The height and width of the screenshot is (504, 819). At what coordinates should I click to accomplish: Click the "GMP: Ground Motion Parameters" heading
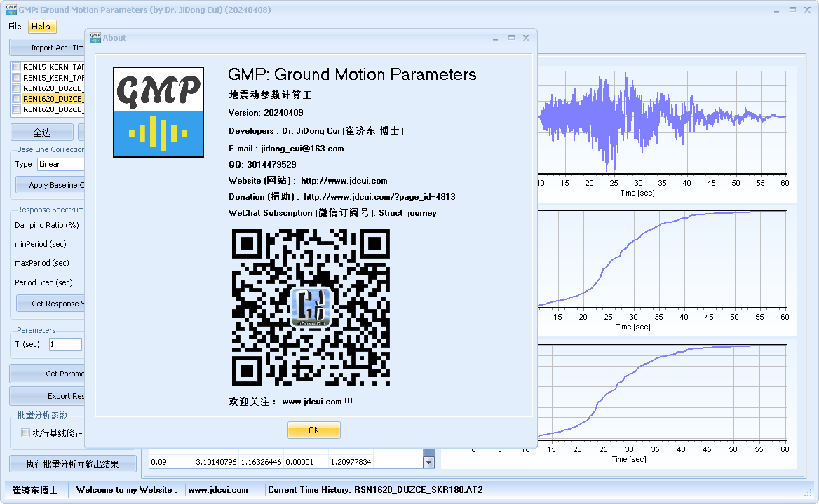[x=352, y=74]
